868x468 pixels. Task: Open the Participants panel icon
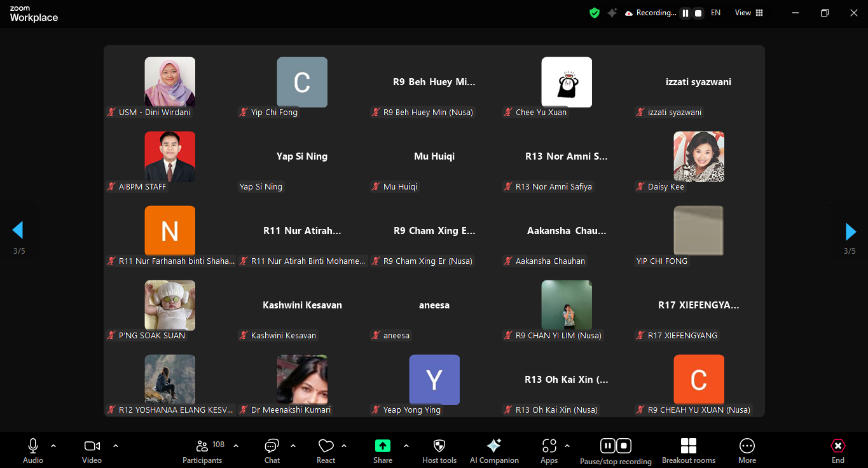202,446
